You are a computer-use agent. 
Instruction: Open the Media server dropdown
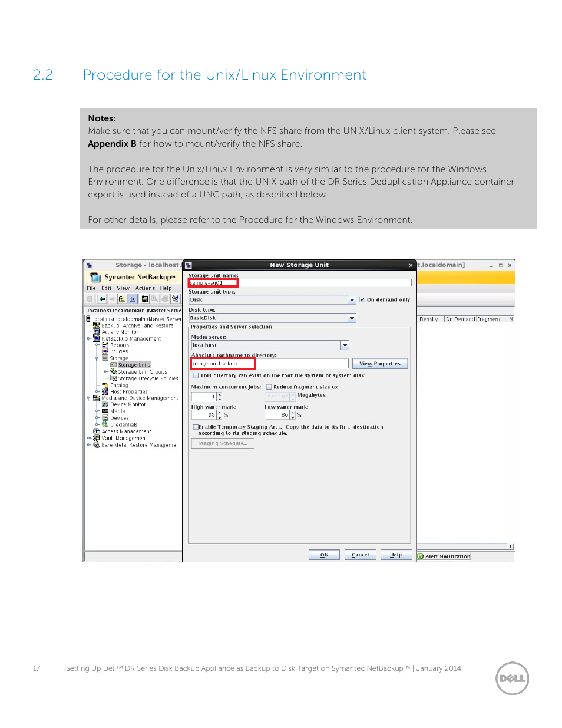pos(345,345)
